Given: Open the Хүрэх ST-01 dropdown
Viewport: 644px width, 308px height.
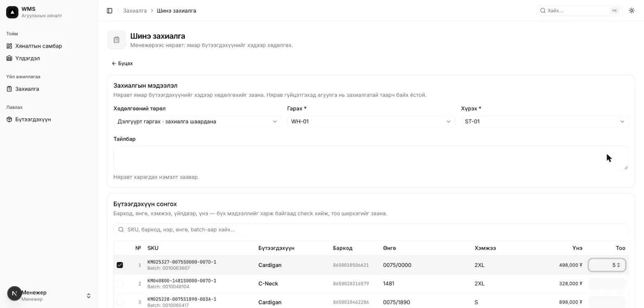Looking at the screenshot, I should click(x=545, y=122).
